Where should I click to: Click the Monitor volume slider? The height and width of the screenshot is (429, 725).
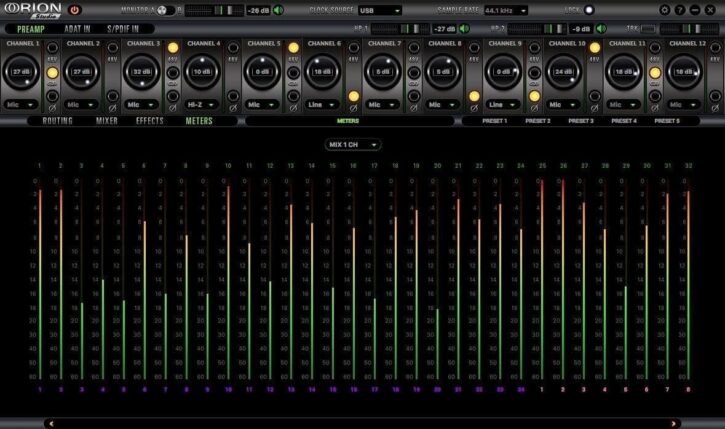click(x=214, y=10)
